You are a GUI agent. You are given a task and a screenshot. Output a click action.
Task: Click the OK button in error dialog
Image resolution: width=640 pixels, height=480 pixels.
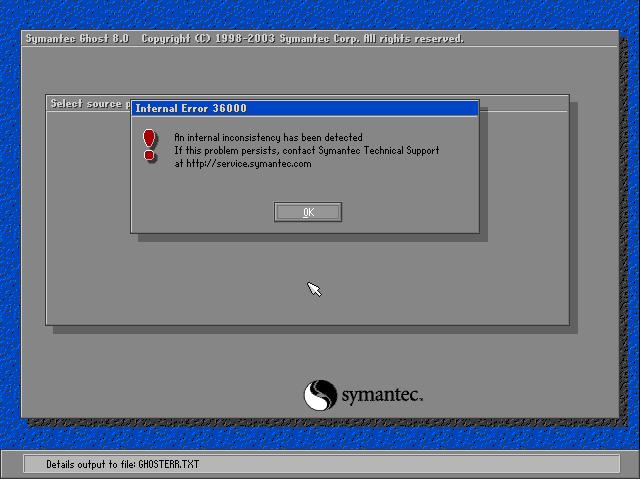coord(308,212)
